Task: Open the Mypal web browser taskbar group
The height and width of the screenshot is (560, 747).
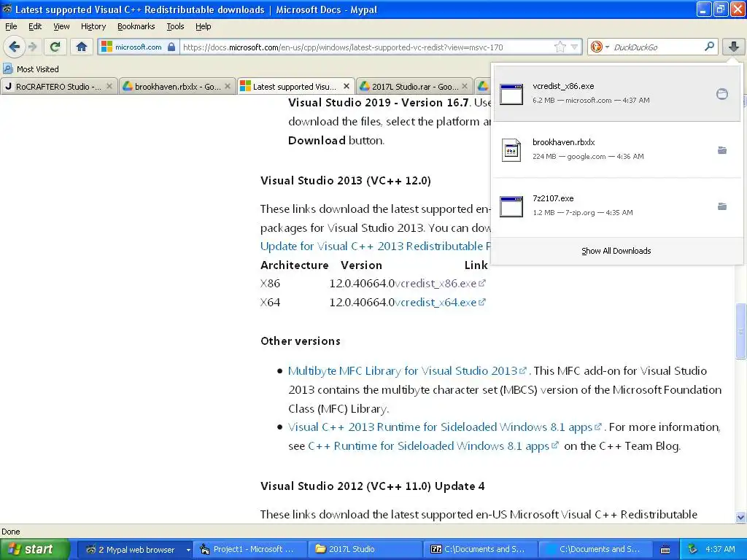Action: [x=135, y=550]
